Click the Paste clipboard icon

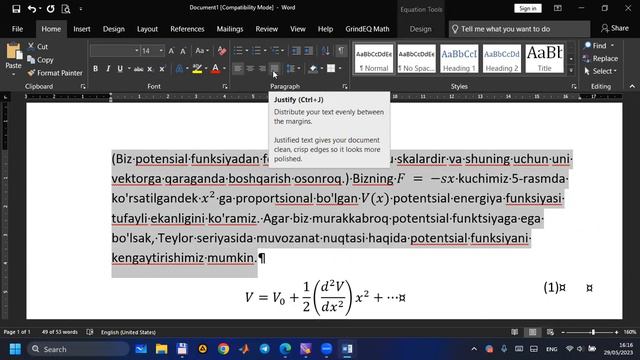pos(13,52)
